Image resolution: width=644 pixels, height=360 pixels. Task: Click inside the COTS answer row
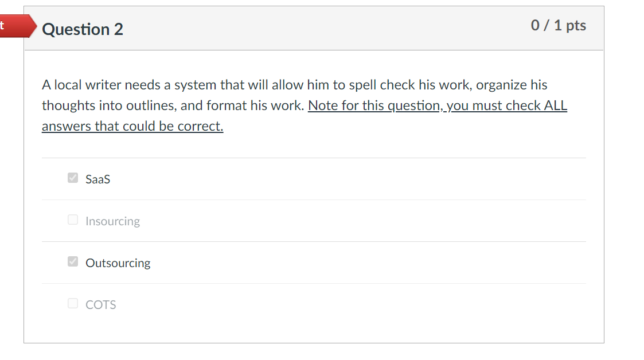[314, 304]
